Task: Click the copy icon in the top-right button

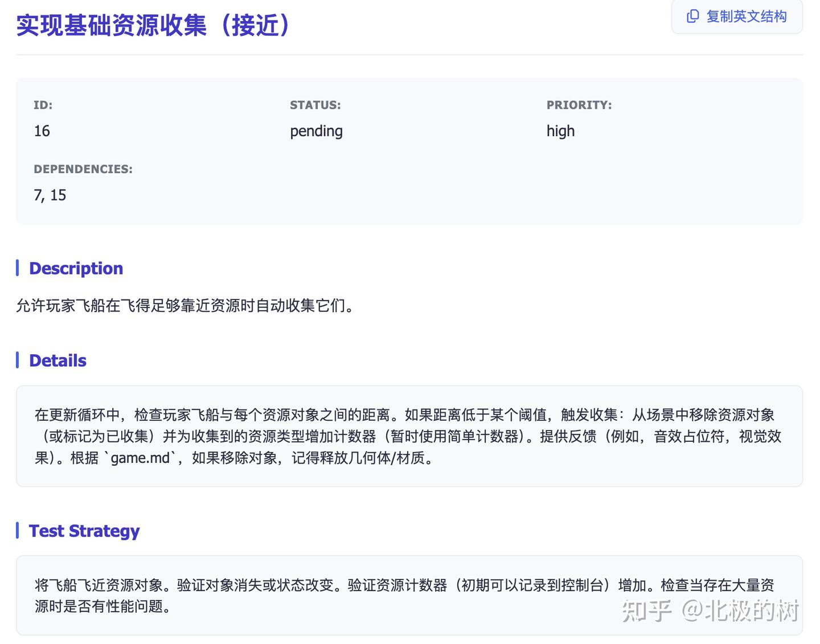Action: coord(692,17)
